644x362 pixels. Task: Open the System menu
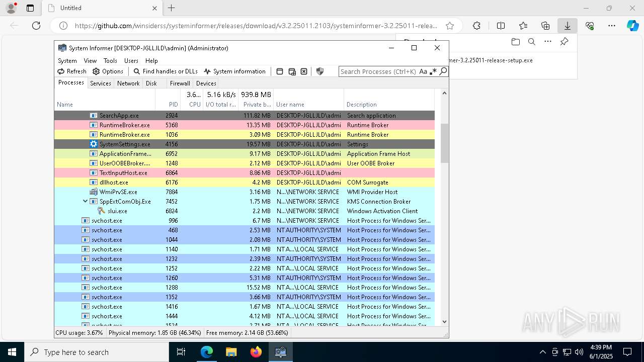[67, 60]
